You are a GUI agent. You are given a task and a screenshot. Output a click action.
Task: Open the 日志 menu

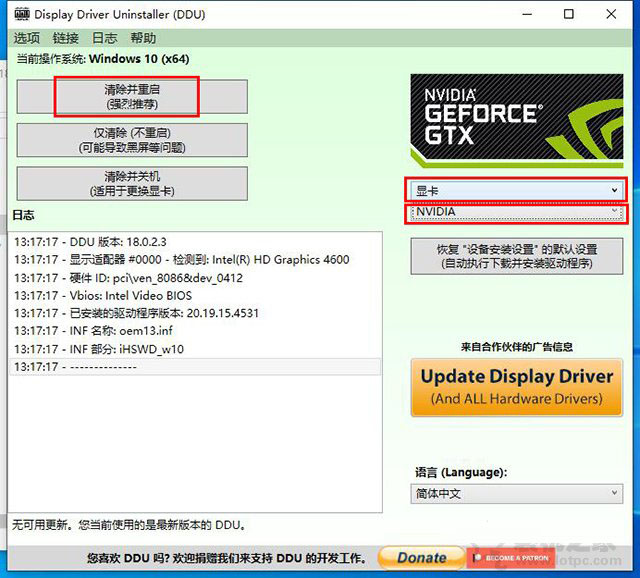pyautogui.click(x=104, y=38)
